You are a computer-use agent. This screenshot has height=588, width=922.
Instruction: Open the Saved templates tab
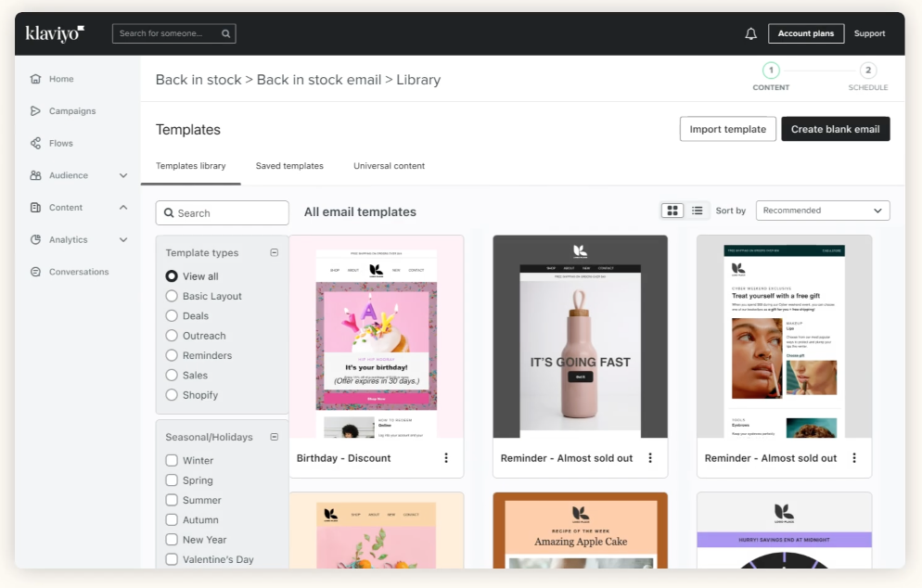coord(289,166)
